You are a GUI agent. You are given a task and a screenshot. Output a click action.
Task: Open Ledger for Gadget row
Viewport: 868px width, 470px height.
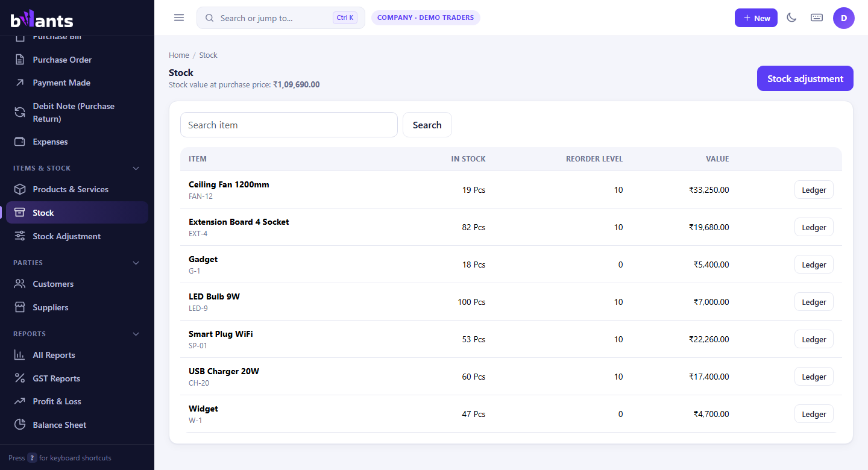814,265
